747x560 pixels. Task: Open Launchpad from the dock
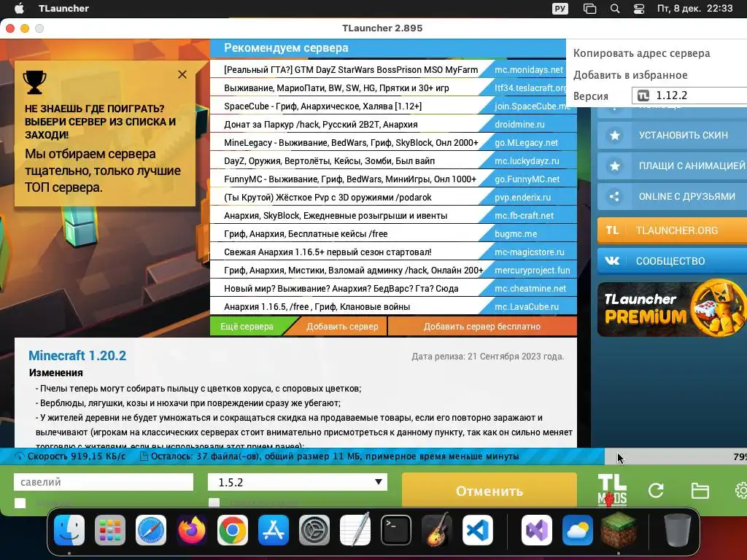pos(110,530)
